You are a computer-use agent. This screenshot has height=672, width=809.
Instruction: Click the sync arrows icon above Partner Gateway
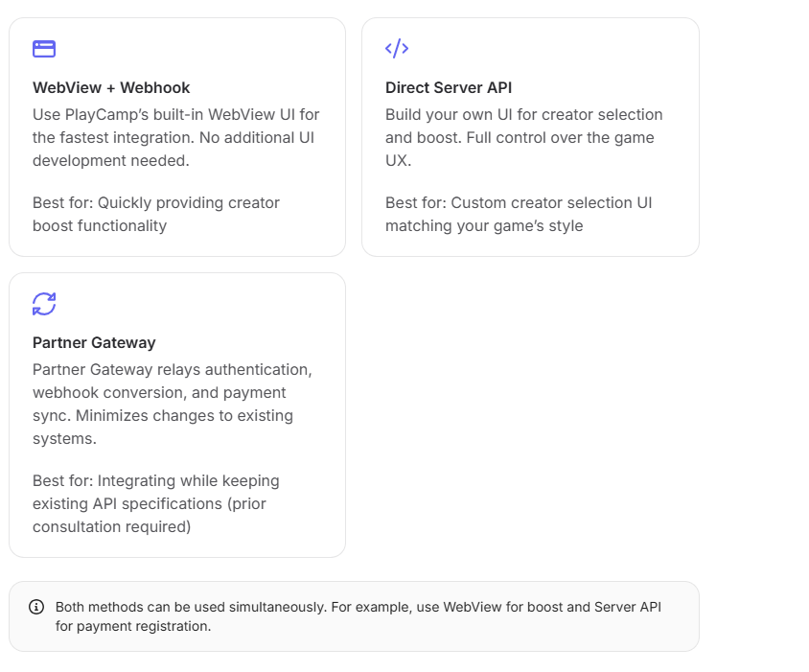click(44, 304)
